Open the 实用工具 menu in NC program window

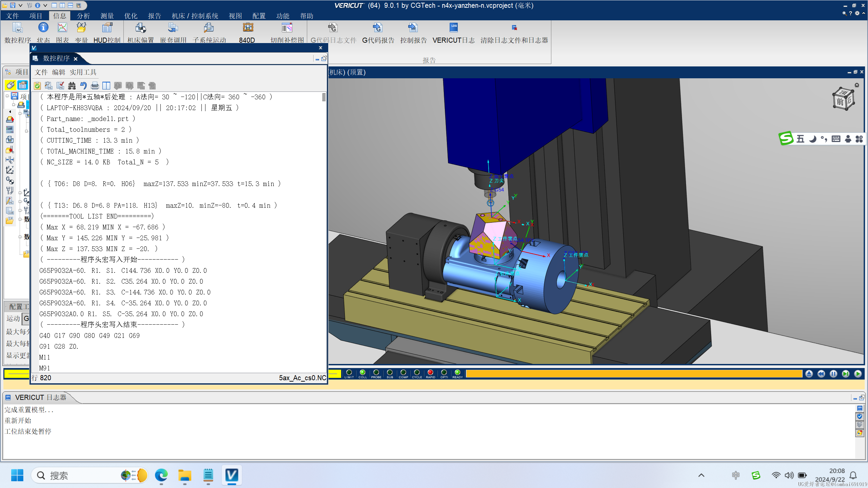(x=83, y=72)
